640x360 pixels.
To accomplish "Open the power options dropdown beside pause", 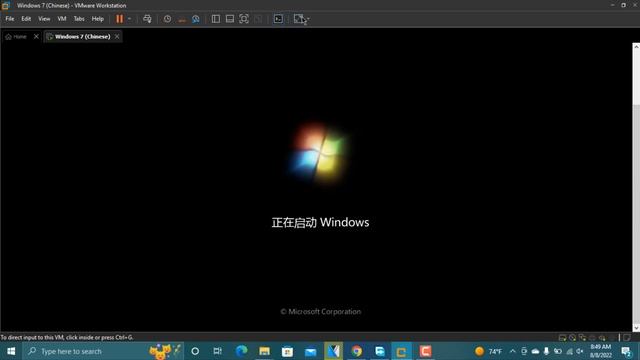I will coord(129,19).
